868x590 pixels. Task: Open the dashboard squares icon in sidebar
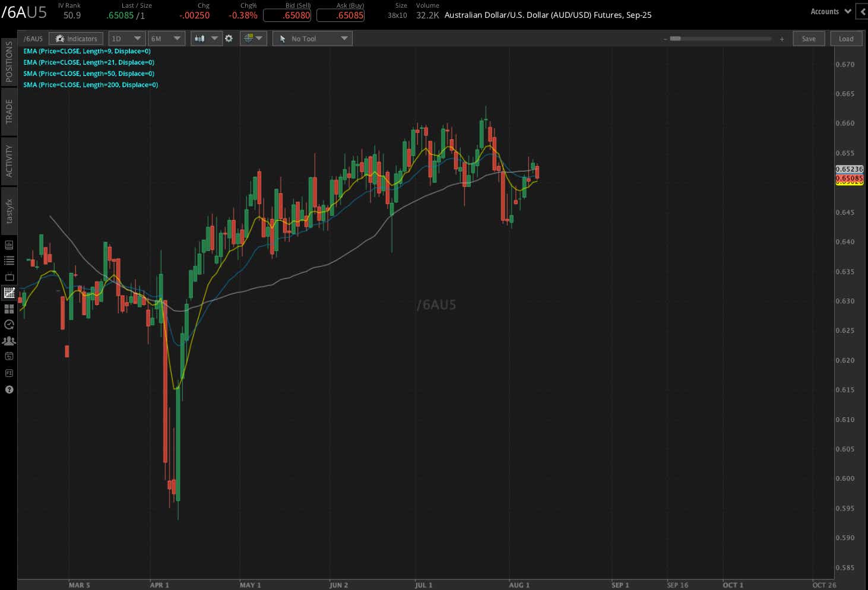(9, 309)
